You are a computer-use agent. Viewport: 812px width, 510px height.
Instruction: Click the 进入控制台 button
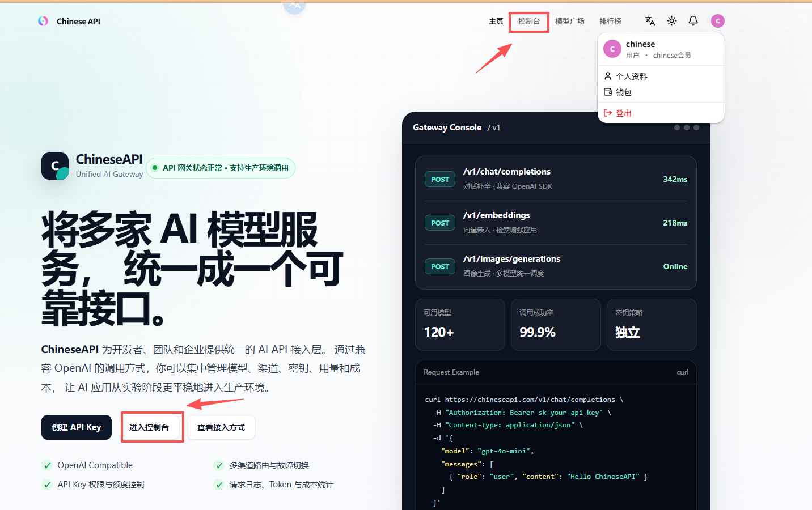click(149, 427)
